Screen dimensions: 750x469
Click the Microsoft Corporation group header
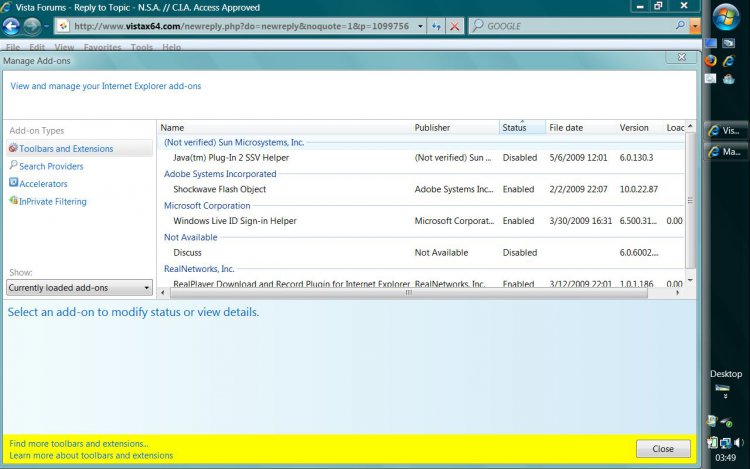point(207,206)
